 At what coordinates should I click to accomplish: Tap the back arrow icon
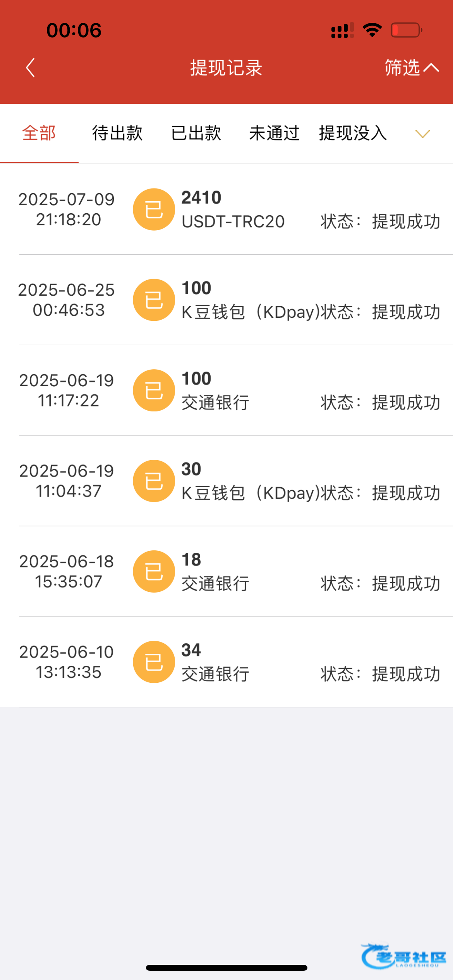(x=30, y=68)
